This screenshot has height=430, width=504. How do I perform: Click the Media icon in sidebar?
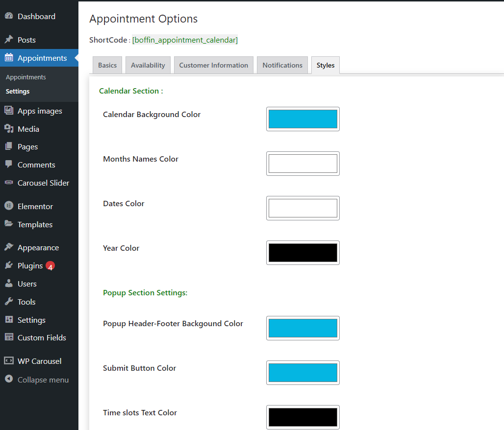tap(9, 128)
